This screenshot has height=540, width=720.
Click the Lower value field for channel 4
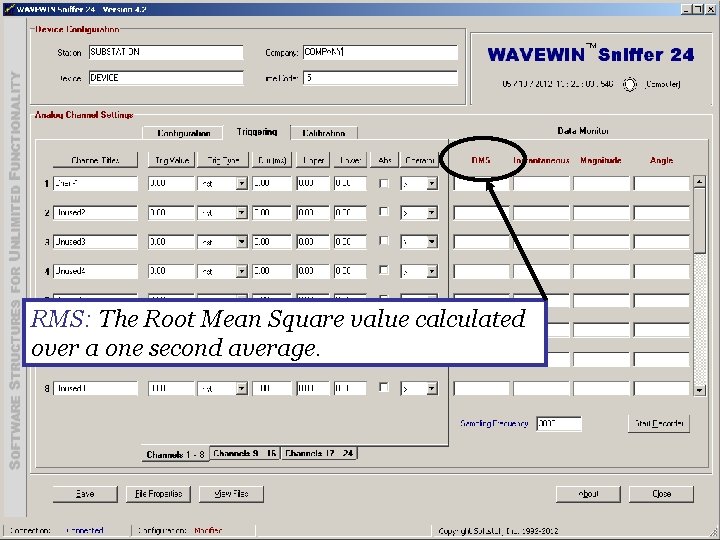click(x=350, y=271)
